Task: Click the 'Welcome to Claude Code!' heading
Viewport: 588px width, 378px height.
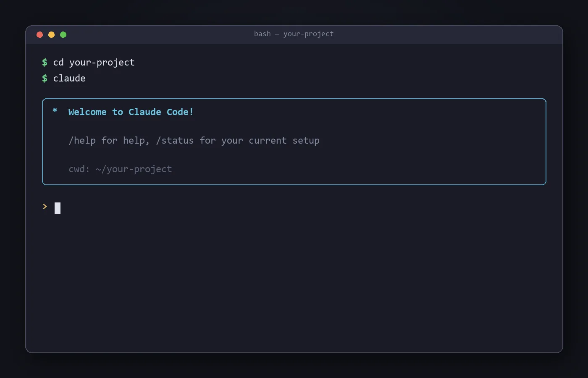Action: click(x=131, y=112)
